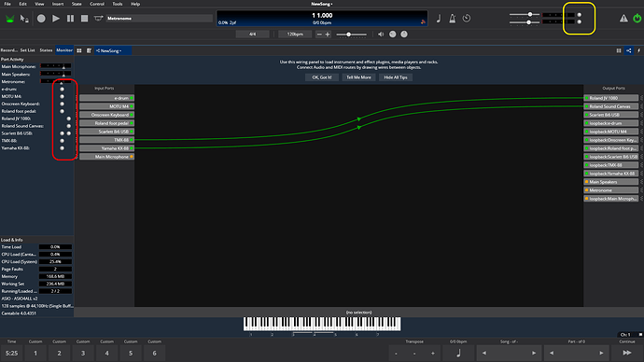Click the warning triangle icon
644x362 pixels.
623,19
